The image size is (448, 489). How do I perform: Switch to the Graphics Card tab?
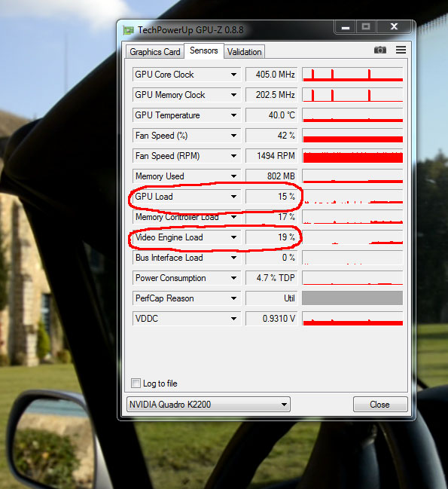[155, 52]
